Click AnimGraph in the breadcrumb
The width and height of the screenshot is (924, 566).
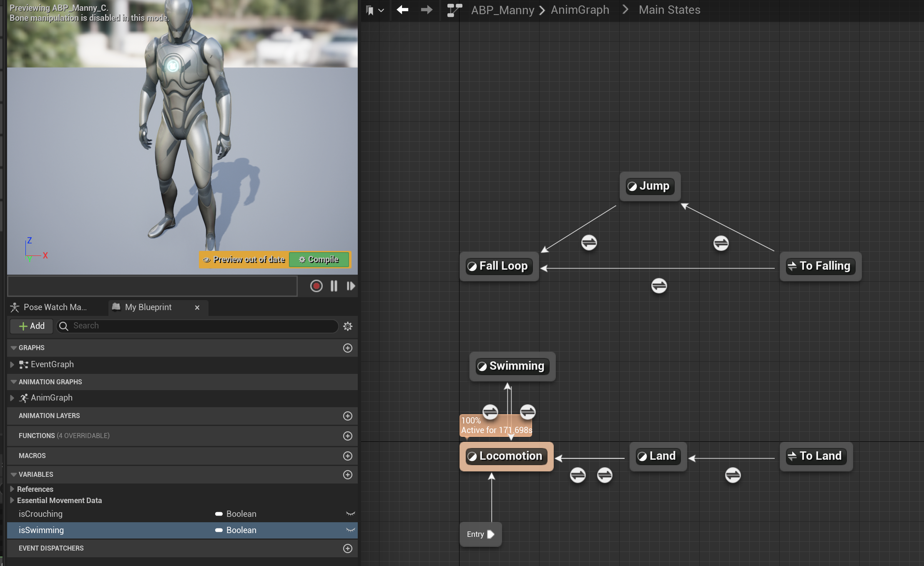tap(580, 10)
